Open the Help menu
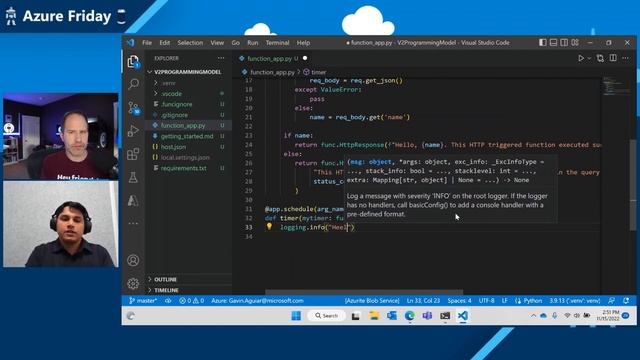Screen dimensions: 640x360 [303, 43]
